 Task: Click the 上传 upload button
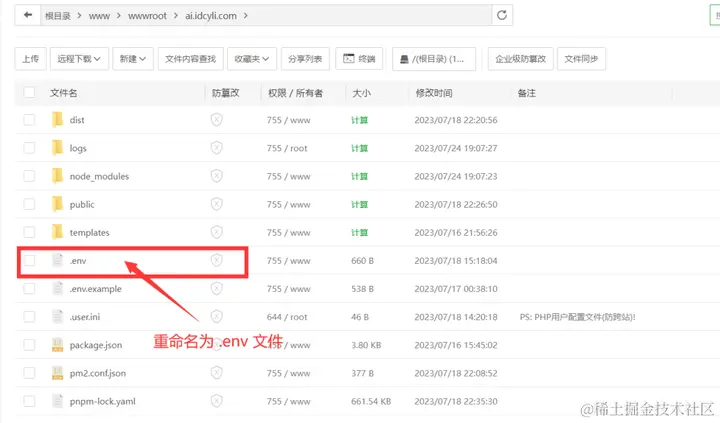[x=31, y=59]
